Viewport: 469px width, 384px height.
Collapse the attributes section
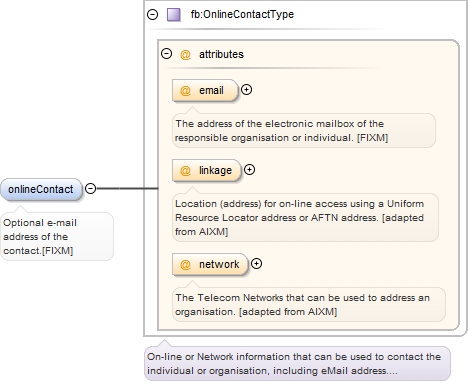[166, 54]
